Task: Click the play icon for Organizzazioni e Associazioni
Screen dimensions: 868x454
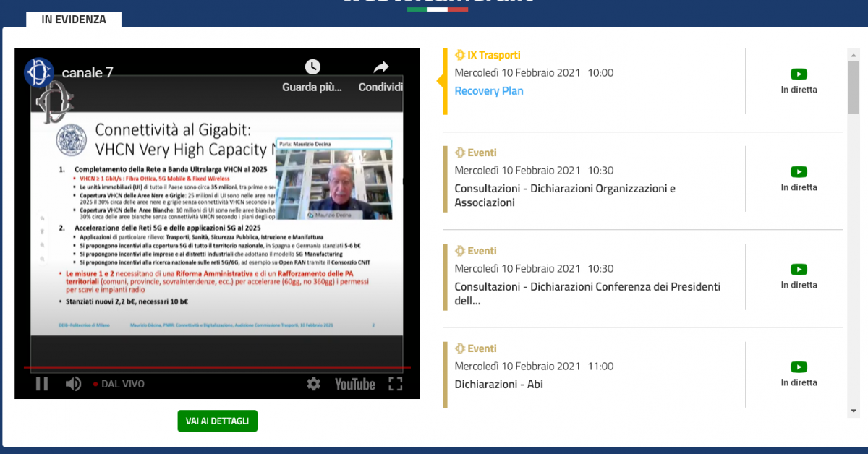Action: (799, 172)
